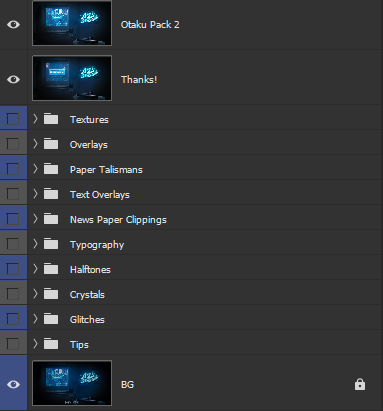Click the Tips group folder icon

(51, 344)
